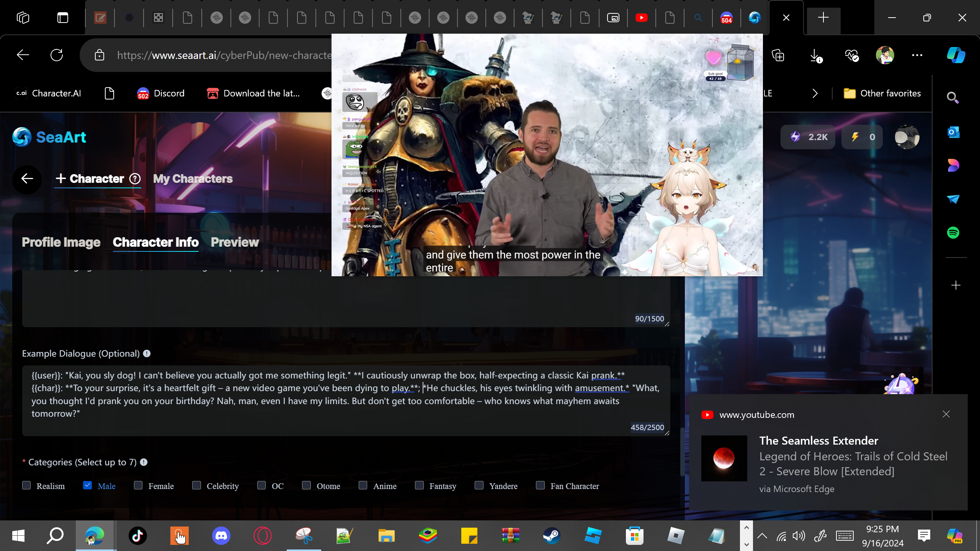Click the picture-in-picture video overlay
The height and width of the screenshot is (551, 980).
(x=547, y=155)
